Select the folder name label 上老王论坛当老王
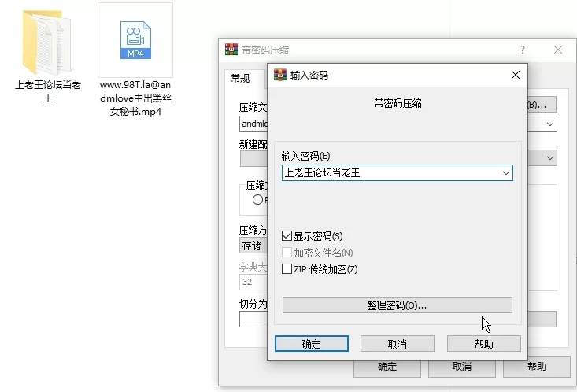577x392 pixels. click(48, 91)
